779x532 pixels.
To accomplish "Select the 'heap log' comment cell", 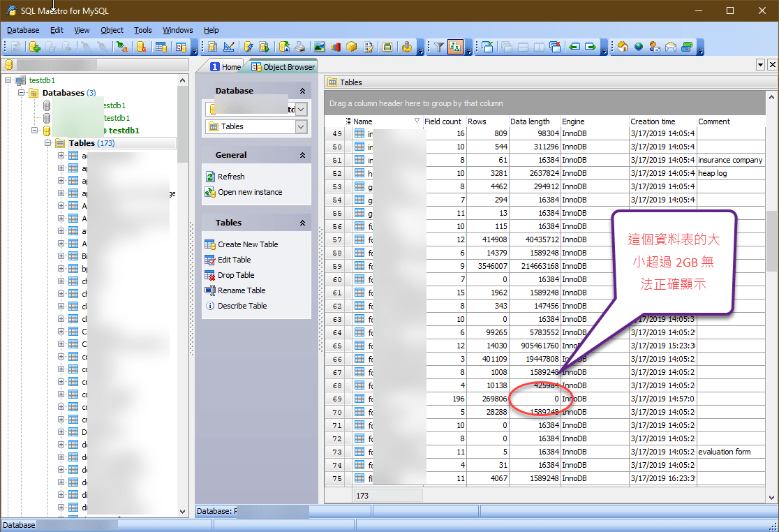I will pos(730,173).
